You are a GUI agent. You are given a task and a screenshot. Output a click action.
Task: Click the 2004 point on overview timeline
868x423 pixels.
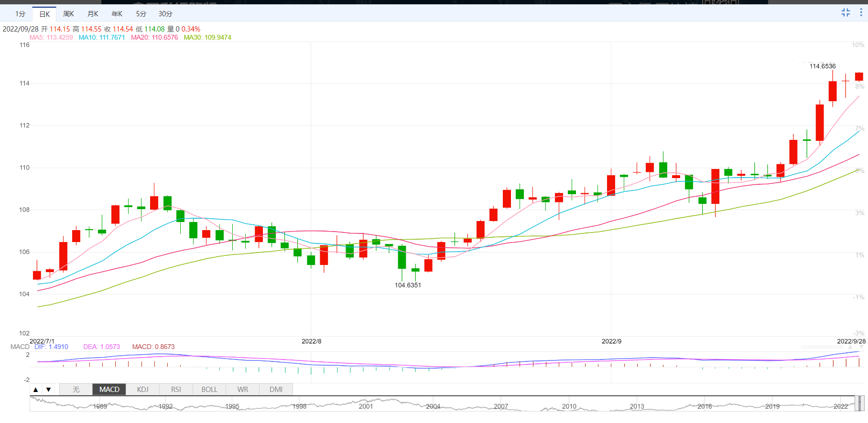[x=433, y=406]
